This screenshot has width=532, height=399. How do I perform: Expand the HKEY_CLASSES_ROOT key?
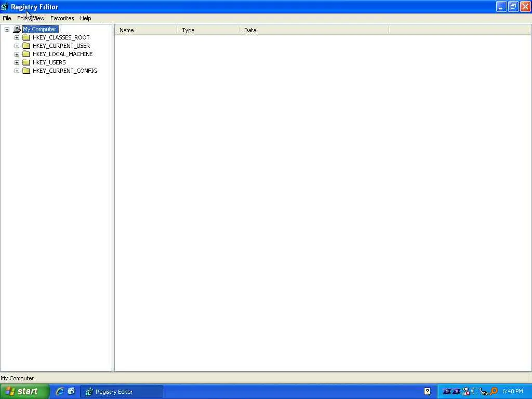tap(17, 37)
